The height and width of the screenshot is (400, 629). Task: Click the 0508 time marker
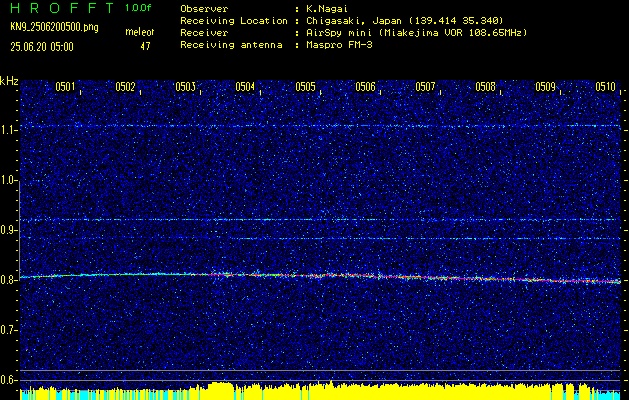[485, 87]
